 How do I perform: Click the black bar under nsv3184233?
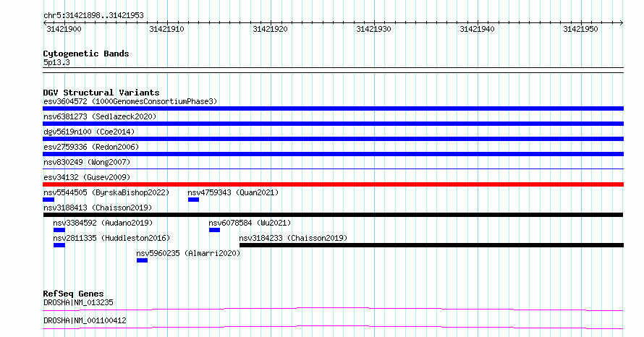click(x=432, y=245)
